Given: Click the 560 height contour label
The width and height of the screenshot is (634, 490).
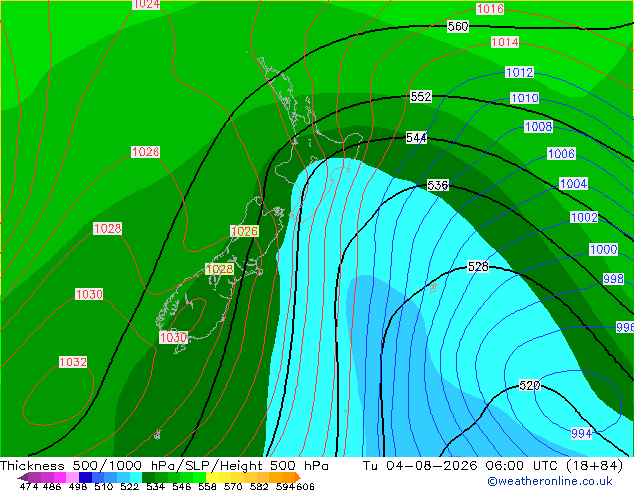Looking at the screenshot, I should (458, 27).
